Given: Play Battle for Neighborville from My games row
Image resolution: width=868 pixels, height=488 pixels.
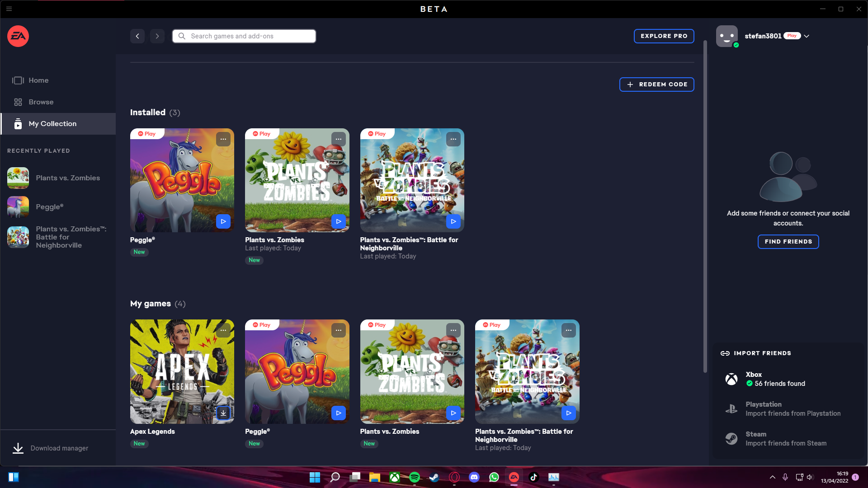Looking at the screenshot, I should point(568,413).
